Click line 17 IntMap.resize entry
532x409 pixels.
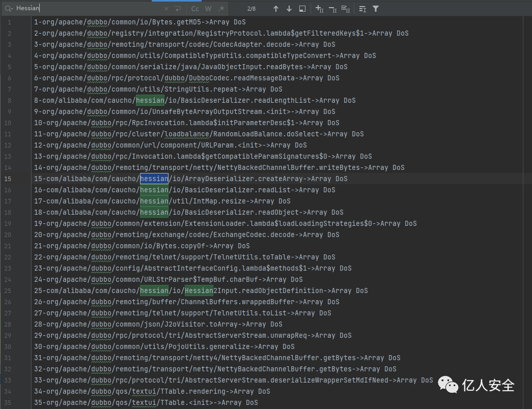click(x=162, y=201)
